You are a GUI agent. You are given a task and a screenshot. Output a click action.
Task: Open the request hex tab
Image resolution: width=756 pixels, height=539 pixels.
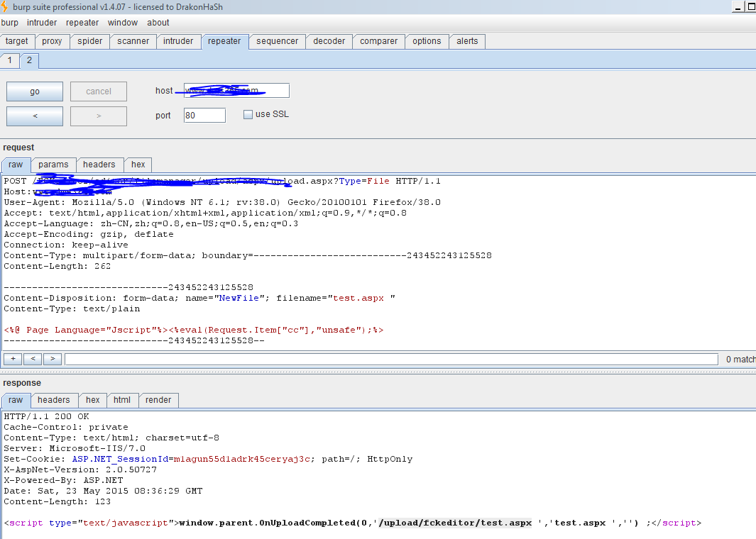point(138,165)
